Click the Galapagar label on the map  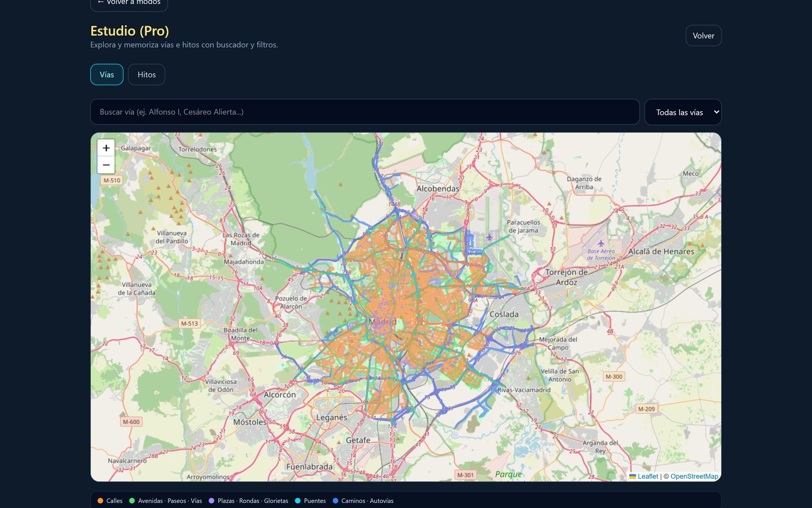[x=136, y=148]
